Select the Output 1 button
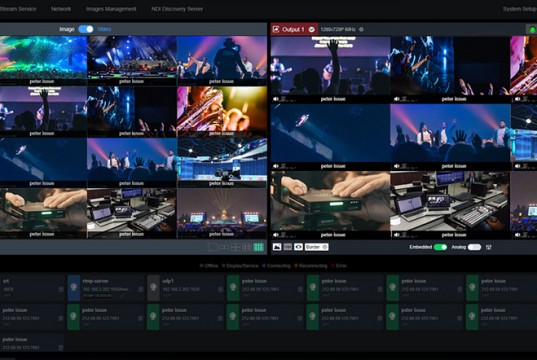The image size is (537, 360). (x=294, y=29)
